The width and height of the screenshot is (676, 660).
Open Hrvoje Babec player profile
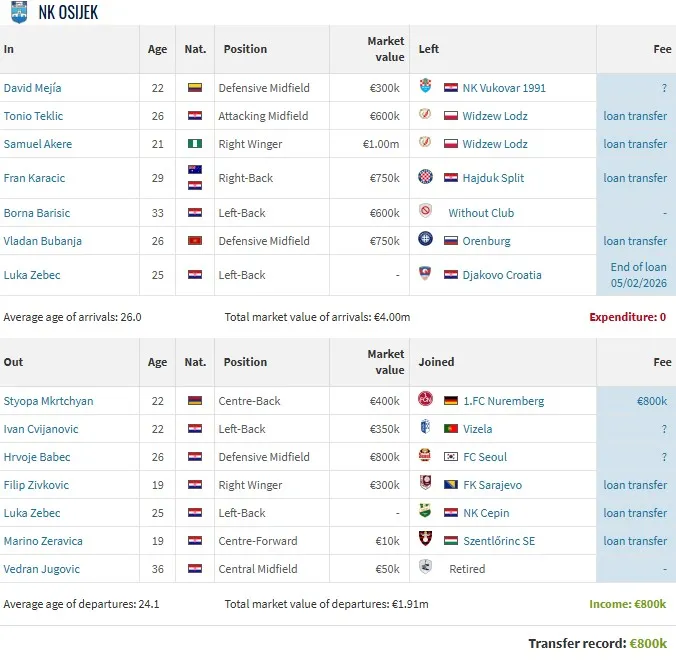(x=35, y=457)
